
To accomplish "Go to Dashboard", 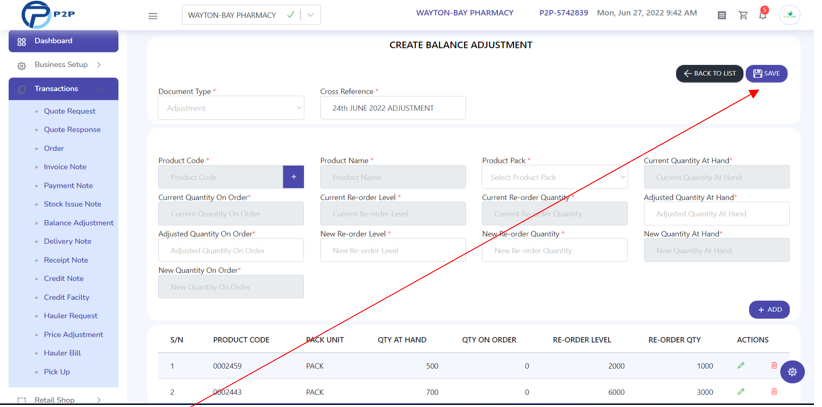I will 63,41.
